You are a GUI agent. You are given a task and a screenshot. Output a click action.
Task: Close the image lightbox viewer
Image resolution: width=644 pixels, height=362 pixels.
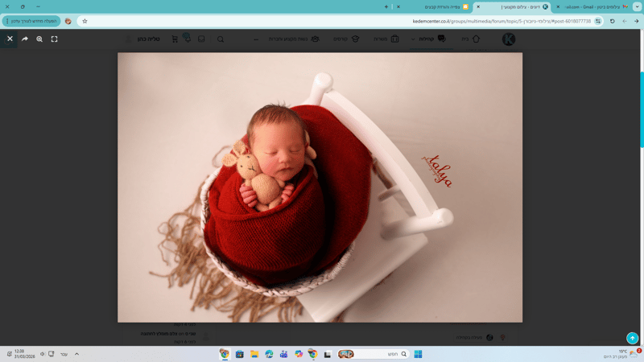click(10, 39)
